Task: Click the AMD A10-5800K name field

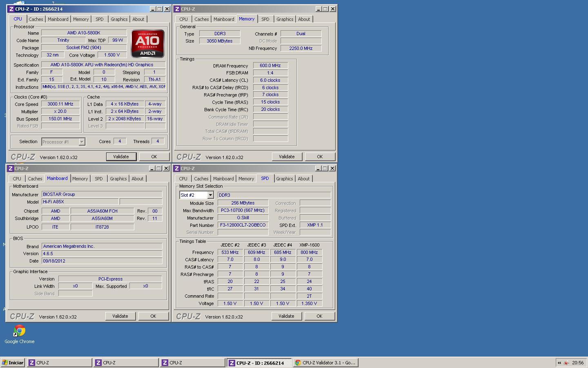Action: pos(84,33)
